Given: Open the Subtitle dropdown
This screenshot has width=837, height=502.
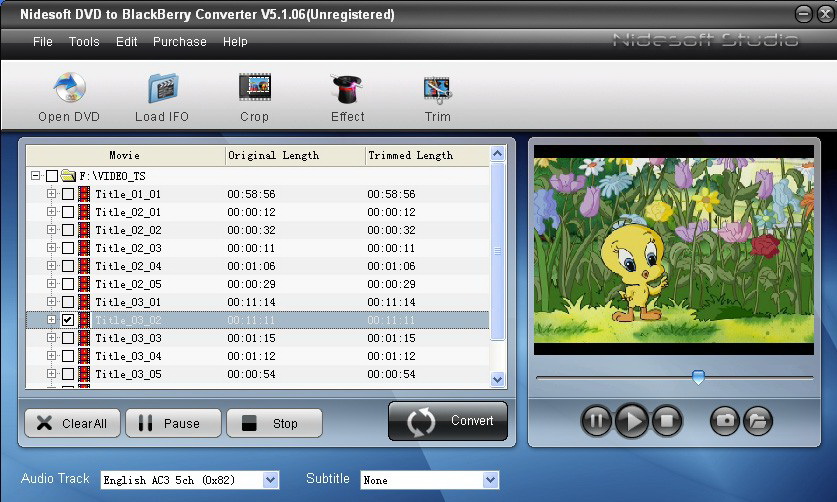Looking at the screenshot, I should tap(491, 480).
